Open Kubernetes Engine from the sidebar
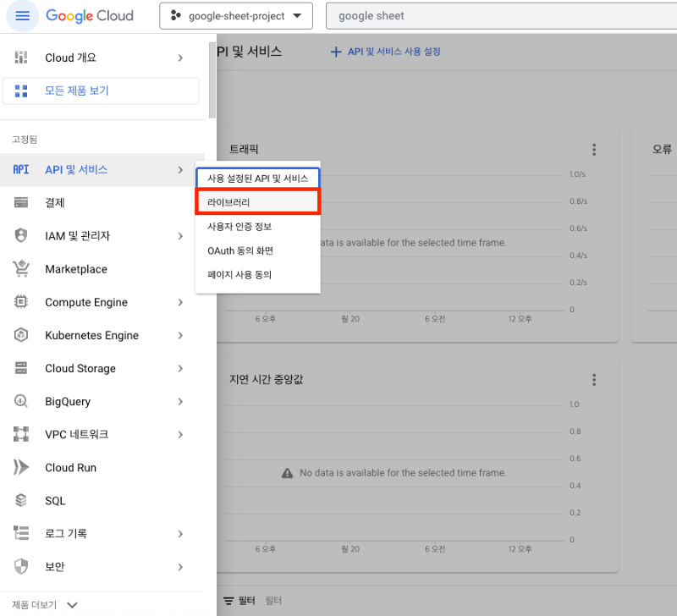 click(x=24, y=335)
